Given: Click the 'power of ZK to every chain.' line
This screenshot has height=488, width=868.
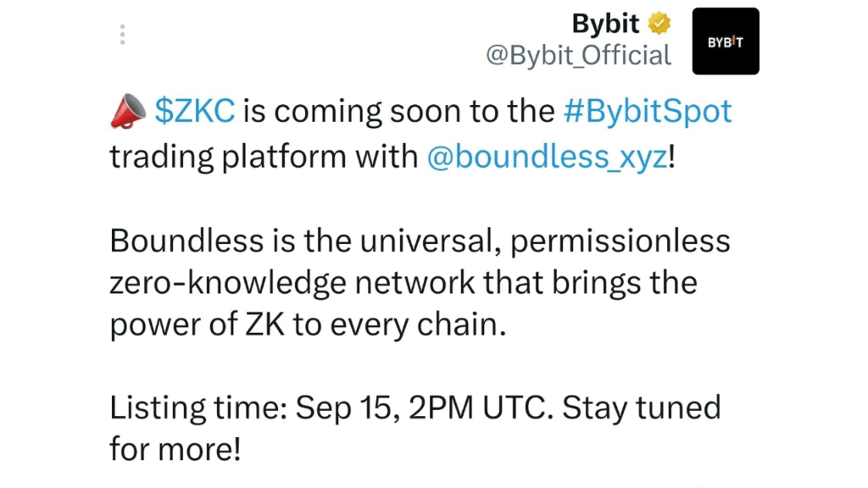Looking at the screenshot, I should tap(308, 324).
